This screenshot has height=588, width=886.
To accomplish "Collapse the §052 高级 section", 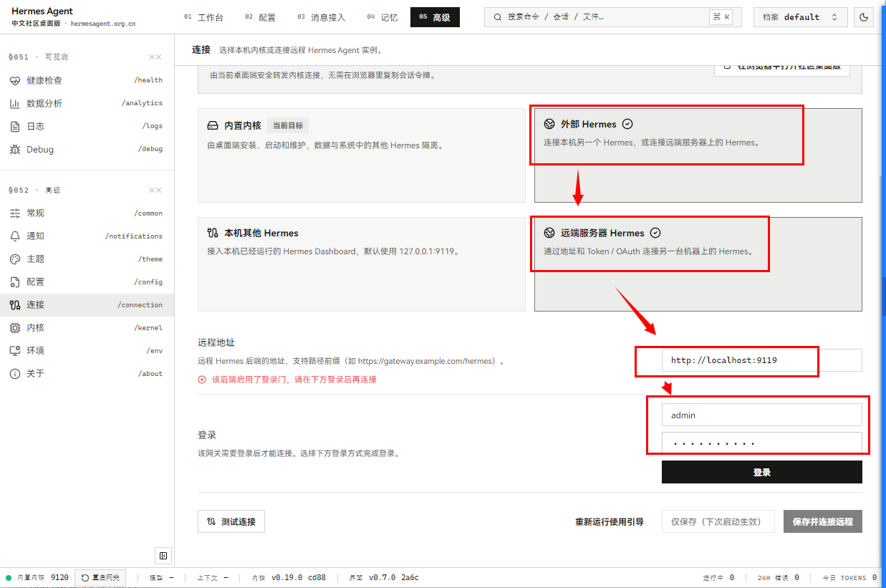I will point(155,191).
